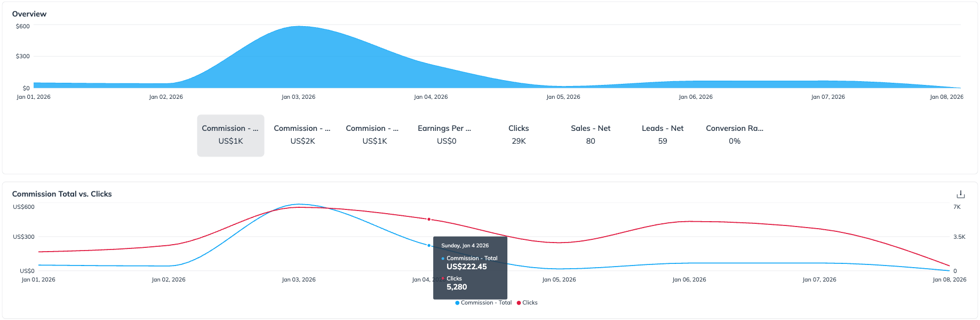Toggle the Clicks series in legend
The image size is (980, 320).
pyautogui.click(x=529, y=303)
